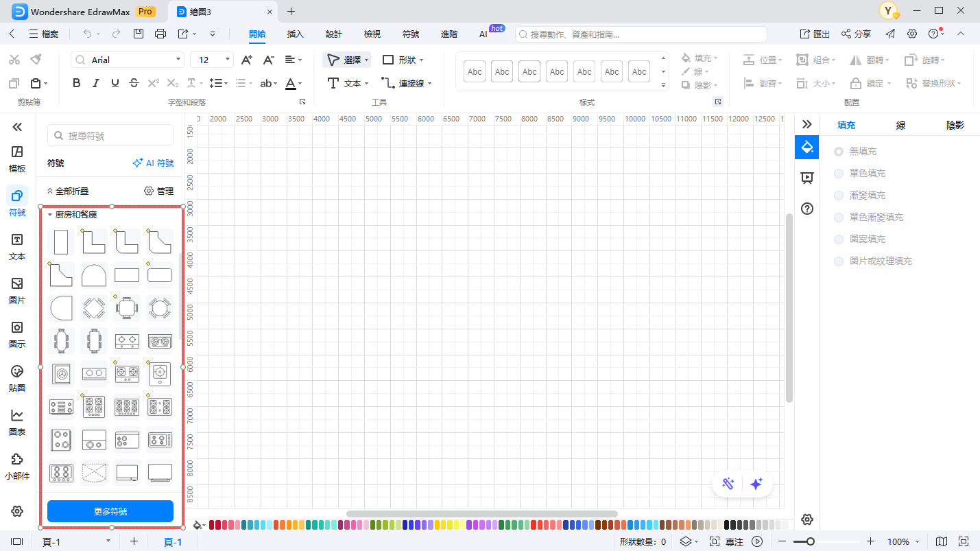
Task: Select the 無填充 radio option
Action: tap(839, 151)
